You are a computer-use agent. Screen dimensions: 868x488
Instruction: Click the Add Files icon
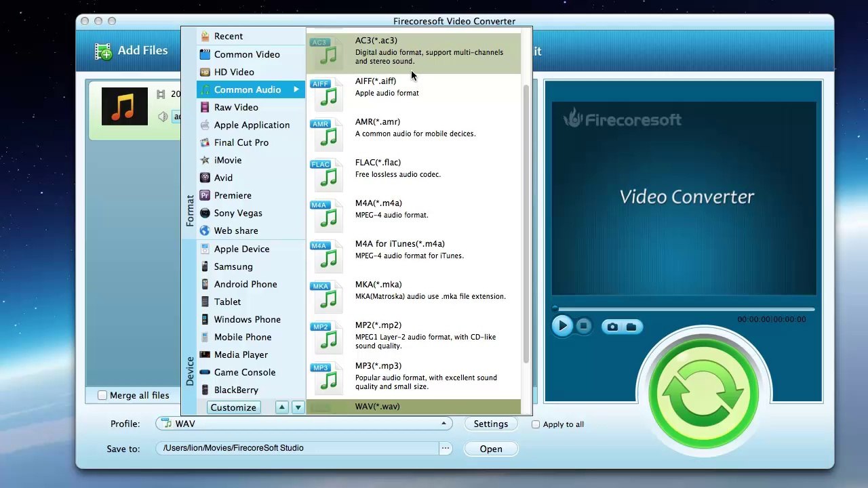(103, 51)
